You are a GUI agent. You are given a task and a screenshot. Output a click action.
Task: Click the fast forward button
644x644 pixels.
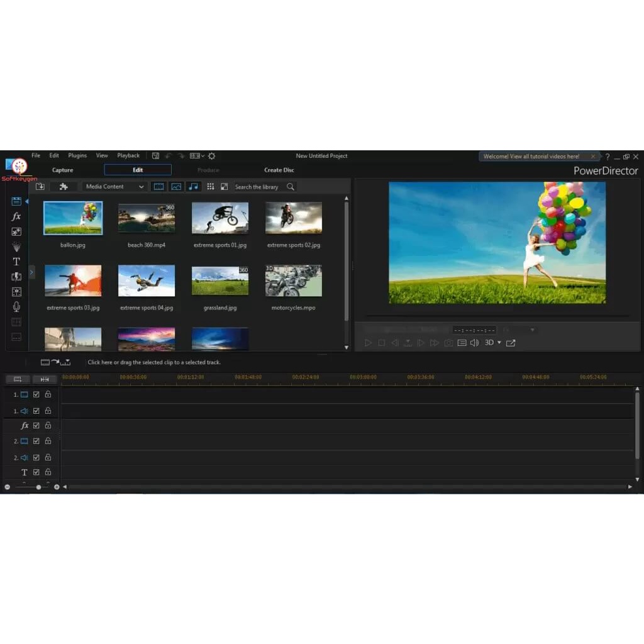(434, 343)
